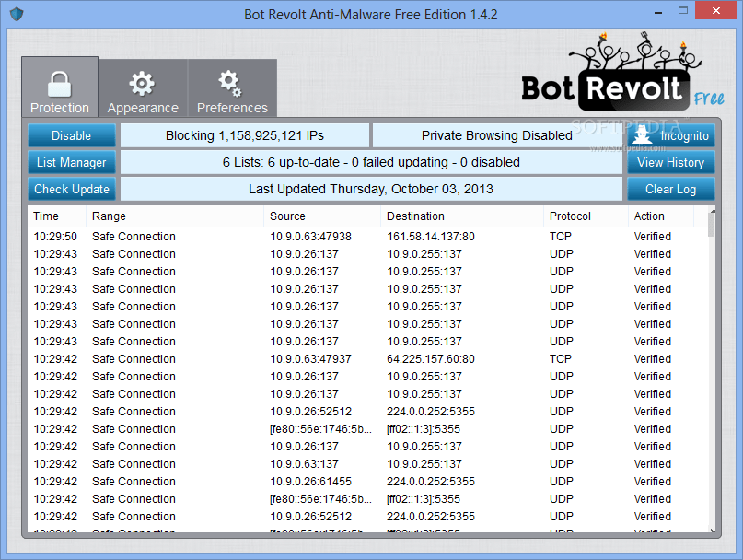The width and height of the screenshot is (743, 560).
Task: Switch to the Appearance tab
Action: pyautogui.click(x=143, y=87)
